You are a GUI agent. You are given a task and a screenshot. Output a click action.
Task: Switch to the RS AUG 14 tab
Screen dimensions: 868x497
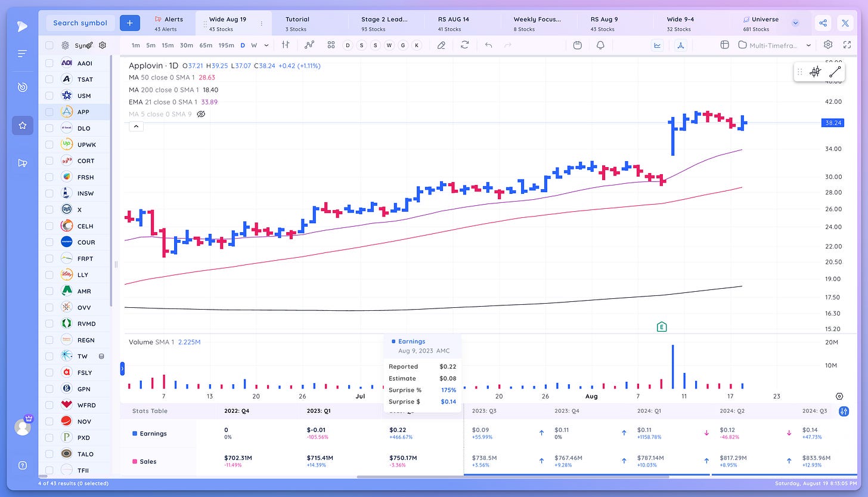pos(453,23)
